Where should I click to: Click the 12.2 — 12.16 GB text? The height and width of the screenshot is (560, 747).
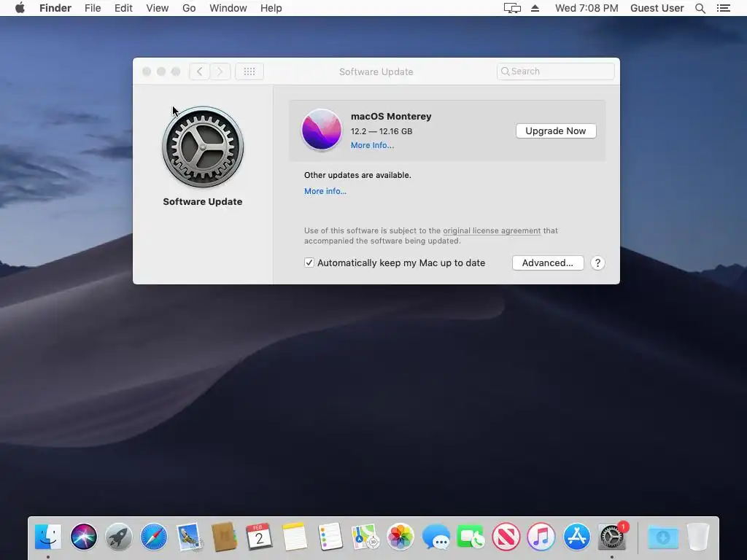point(382,131)
